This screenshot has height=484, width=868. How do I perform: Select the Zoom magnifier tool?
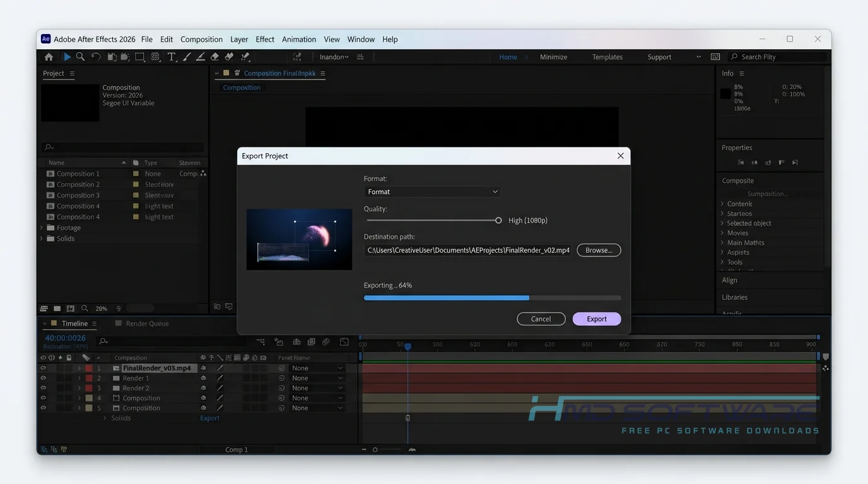80,57
